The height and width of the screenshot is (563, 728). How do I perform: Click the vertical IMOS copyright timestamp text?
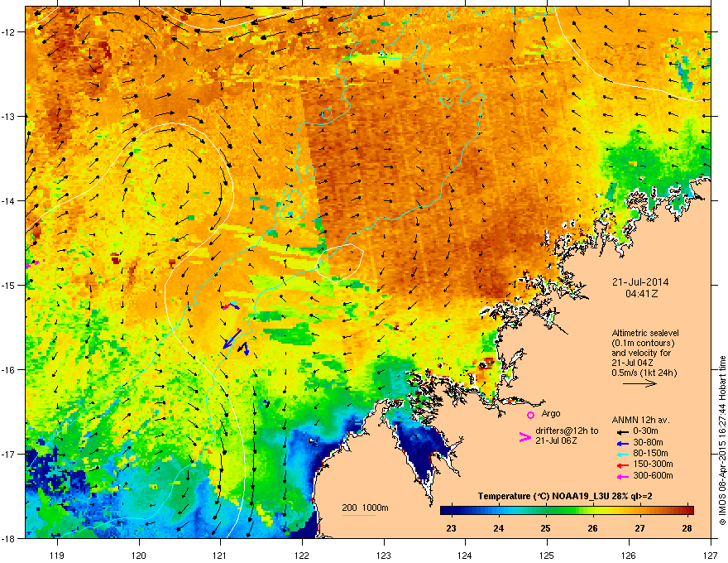pos(722,440)
